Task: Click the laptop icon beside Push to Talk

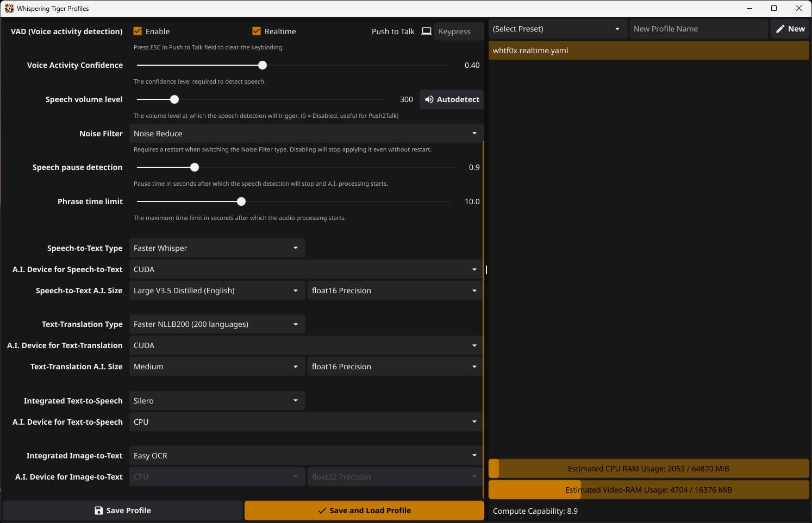Action: point(427,31)
